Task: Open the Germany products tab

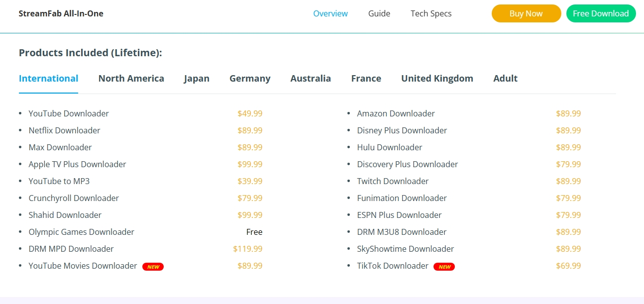Action: pos(250,79)
